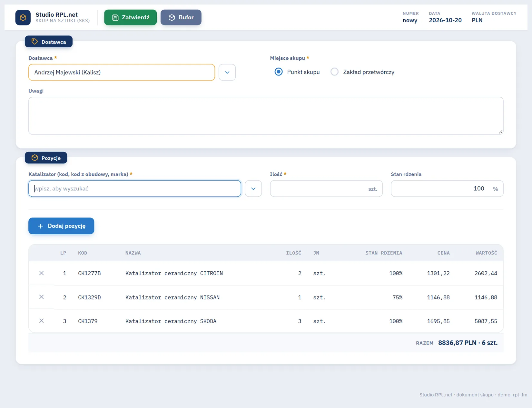Viewport: 532px width, 408px height.
Task: Focus the Katalizator search field
Action: click(x=135, y=189)
